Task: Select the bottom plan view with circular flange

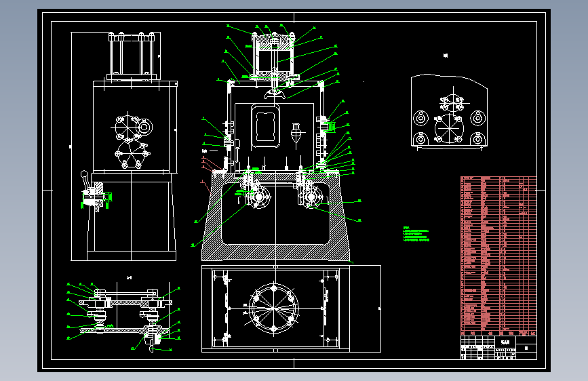Action: [x=292, y=308]
